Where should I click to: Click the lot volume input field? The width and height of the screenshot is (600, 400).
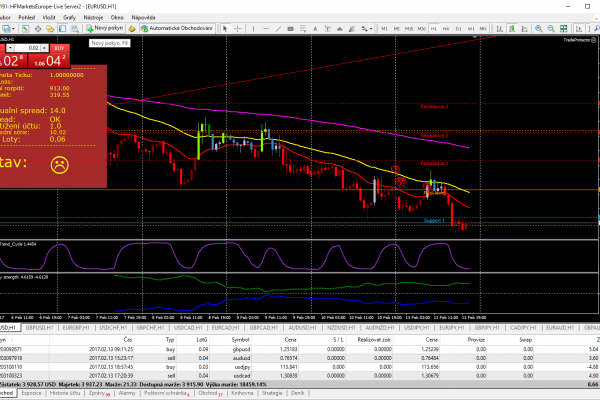[x=28, y=48]
